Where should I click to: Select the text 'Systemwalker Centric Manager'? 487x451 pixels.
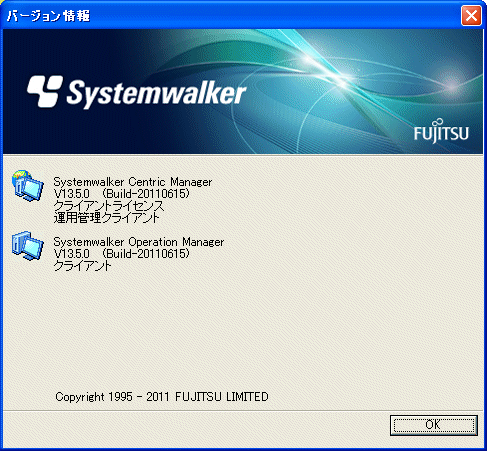(x=133, y=182)
